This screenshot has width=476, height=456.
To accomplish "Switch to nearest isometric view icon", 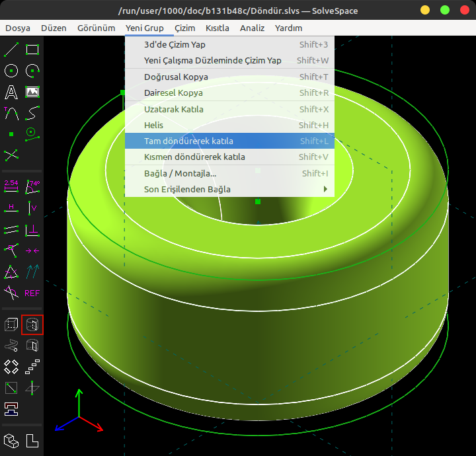I will [x=11, y=441].
